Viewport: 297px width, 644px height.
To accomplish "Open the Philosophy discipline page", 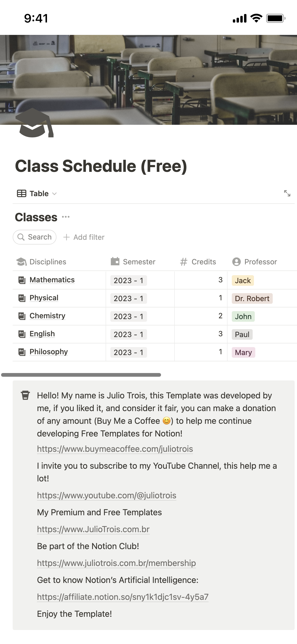I will point(49,352).
